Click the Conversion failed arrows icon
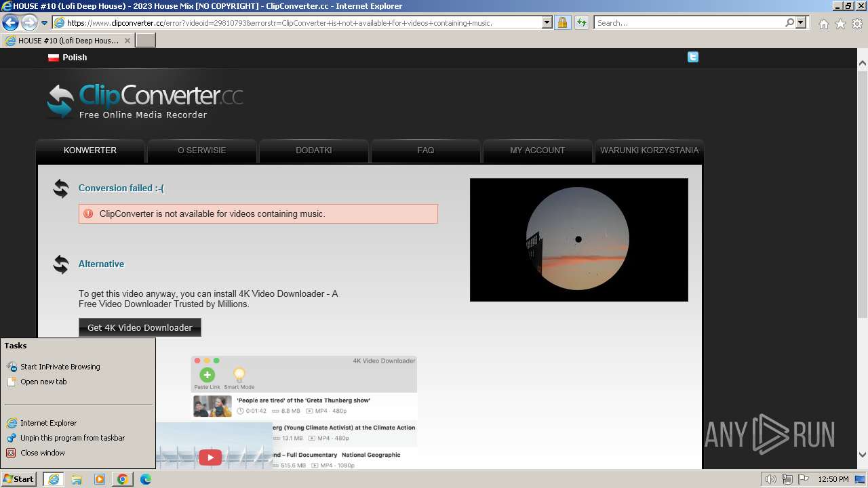This screenshot has width=868, height=488. (x=61, y=188)
